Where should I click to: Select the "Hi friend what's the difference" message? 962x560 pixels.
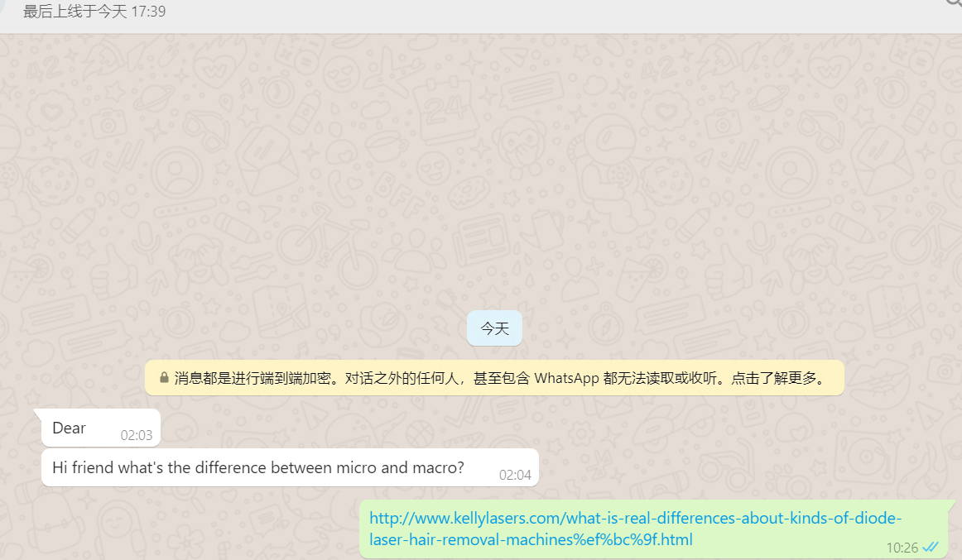click(290, 467)
